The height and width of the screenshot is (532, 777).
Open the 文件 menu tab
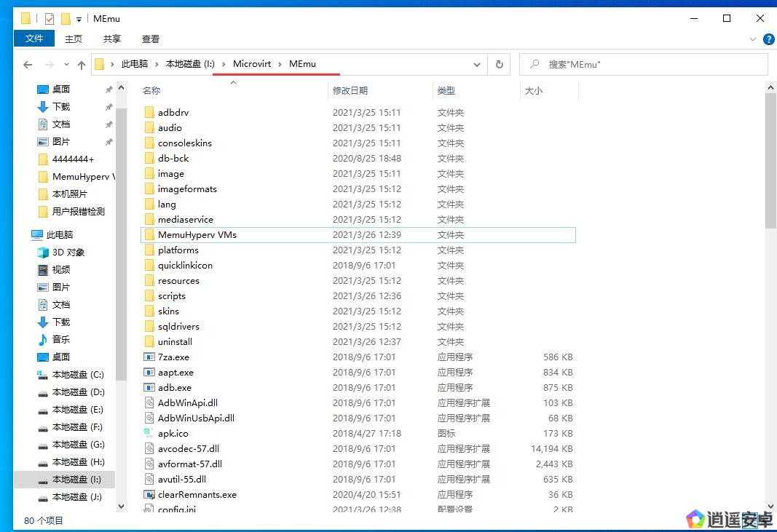(x=33, y=39)
